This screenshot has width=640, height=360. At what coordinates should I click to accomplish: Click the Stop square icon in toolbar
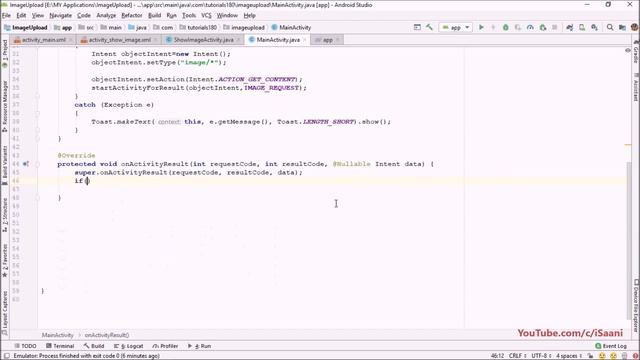[x=555, y=27]
